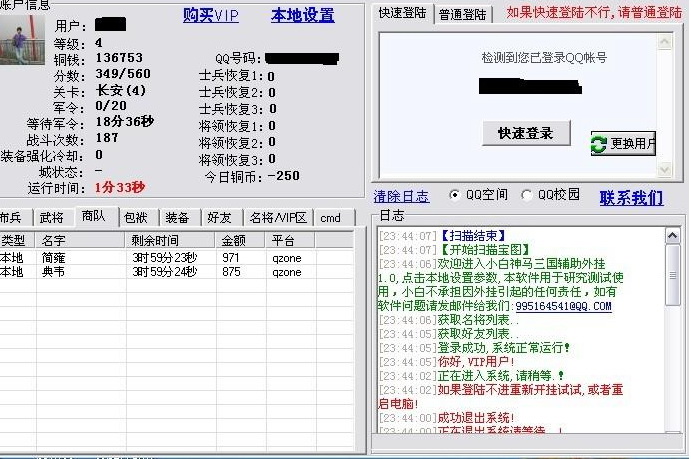Switch to the 快速登陆 tab
This screenshot has width=691, height=459.
pos(402,13)
